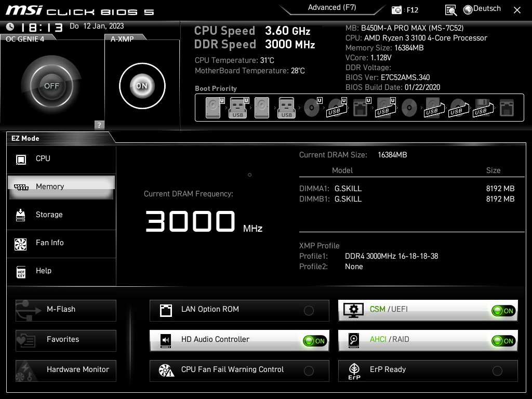
Task: Open the M-Flash utility
Action: tap(66, 311)
